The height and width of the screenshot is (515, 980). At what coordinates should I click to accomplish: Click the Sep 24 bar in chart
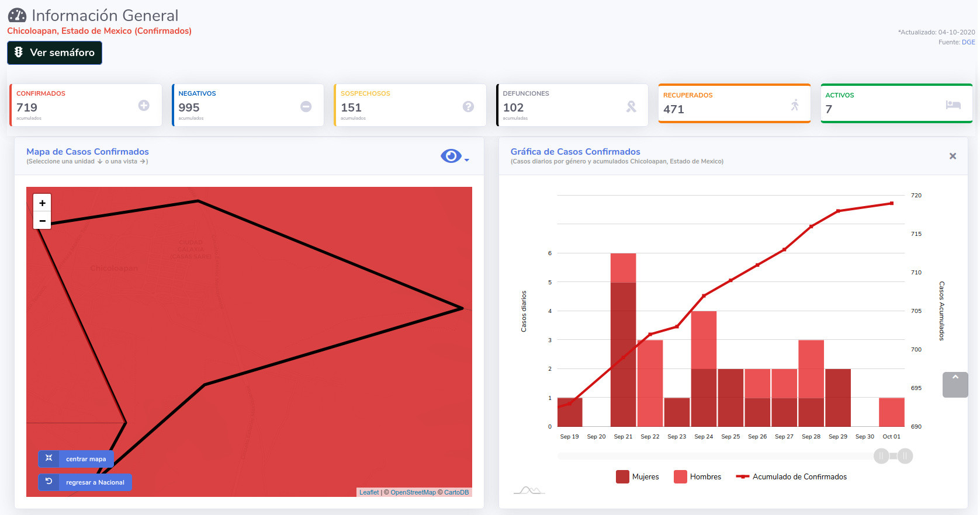(x=704, y=369)
